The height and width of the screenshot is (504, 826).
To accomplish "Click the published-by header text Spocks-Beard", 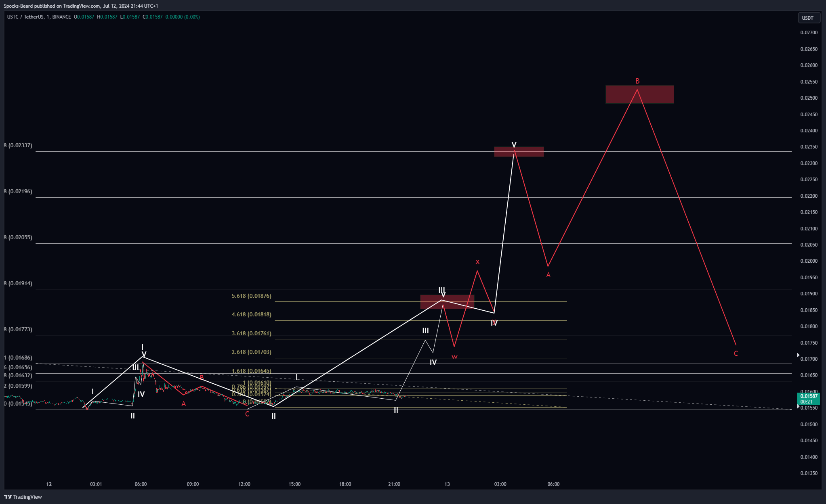I will pos(18,6).
